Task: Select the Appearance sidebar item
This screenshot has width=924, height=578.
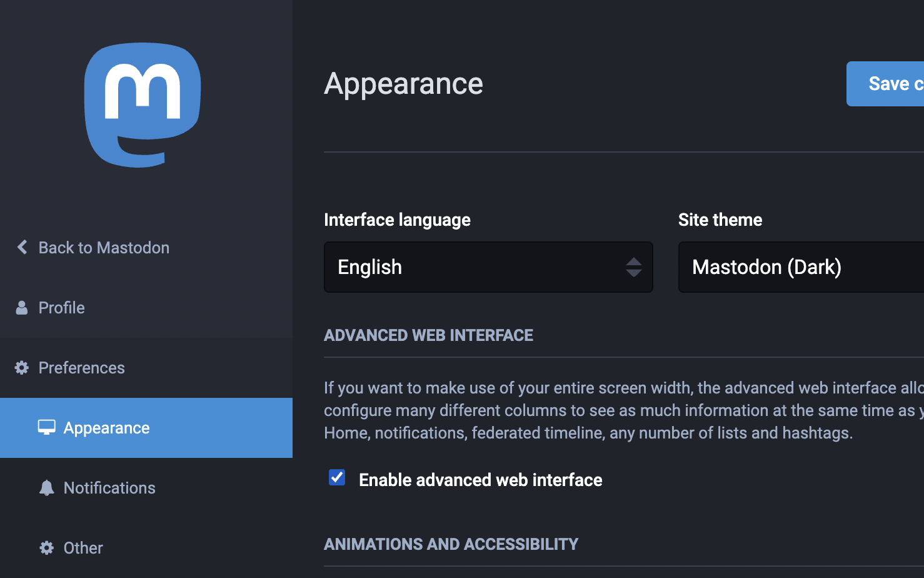Action: (146, 428)
